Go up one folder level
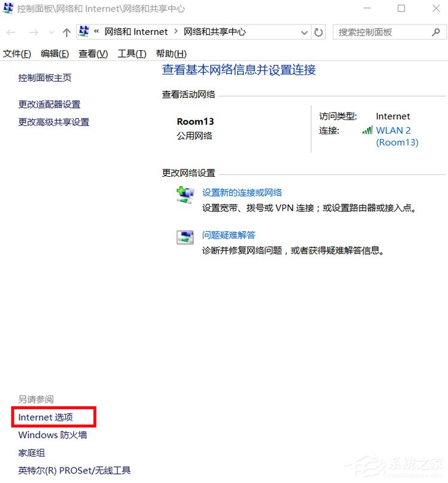Screen dimensions: 448x483 pos(67,32)
